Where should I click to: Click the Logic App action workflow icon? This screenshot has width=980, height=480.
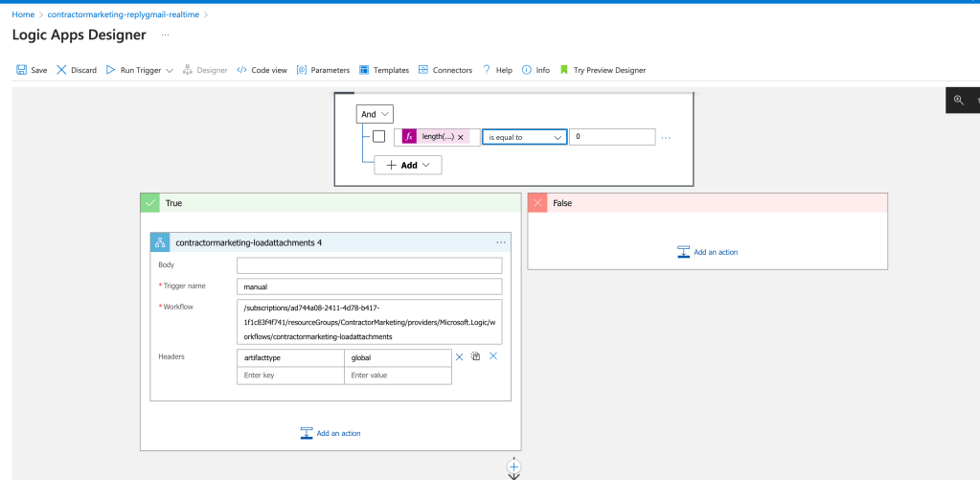[160, 241]
